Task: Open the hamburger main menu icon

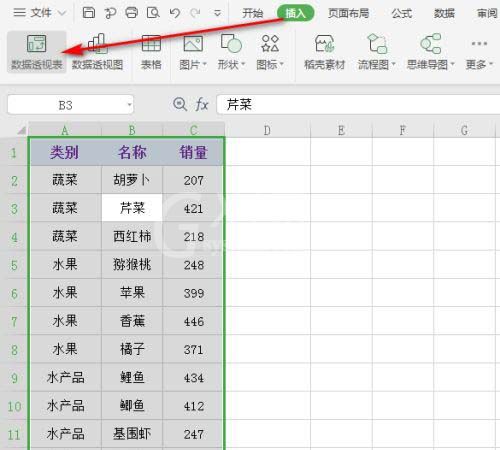Action: coord(19,13)
